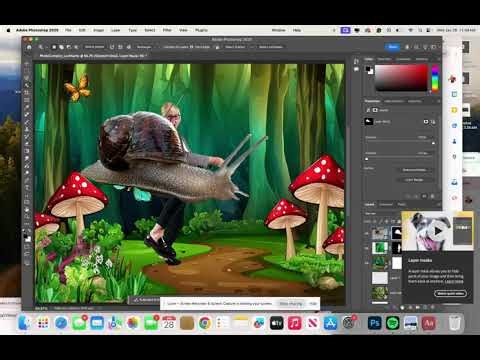
Task: Select the Rectangular Marquee tool
Action: coord(27,71)
